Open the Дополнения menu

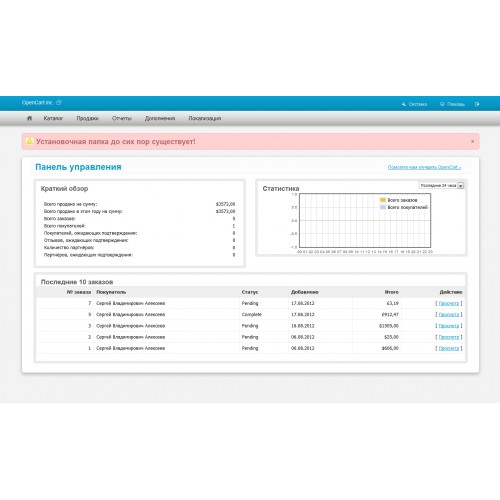tap(160, 118)
